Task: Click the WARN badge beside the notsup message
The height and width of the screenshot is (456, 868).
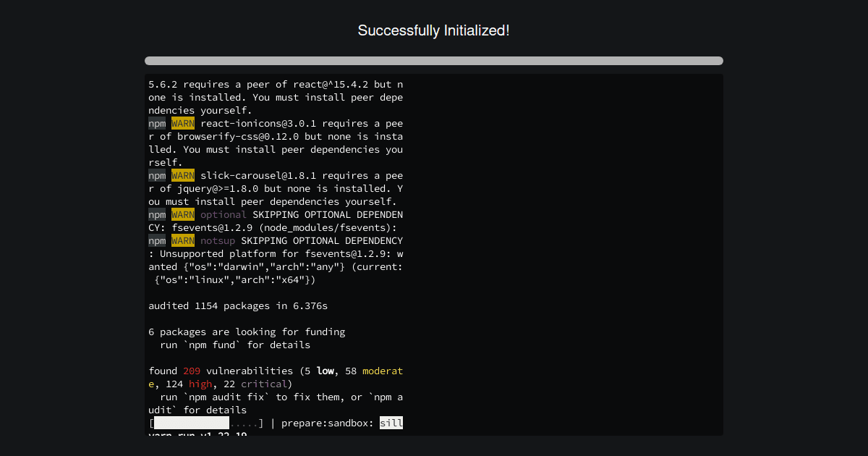Action: (182, 240)
